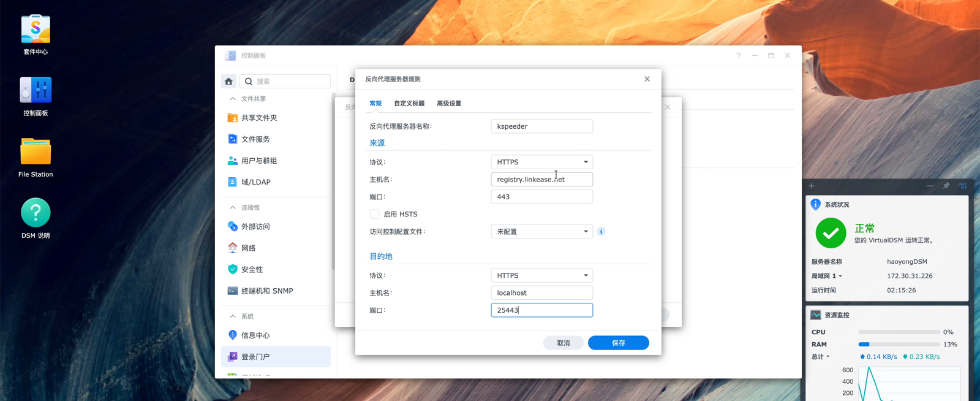Click the 资源监控 chart icon
Viewport: 980px width, 401px height.
click(x=816, y=315)
